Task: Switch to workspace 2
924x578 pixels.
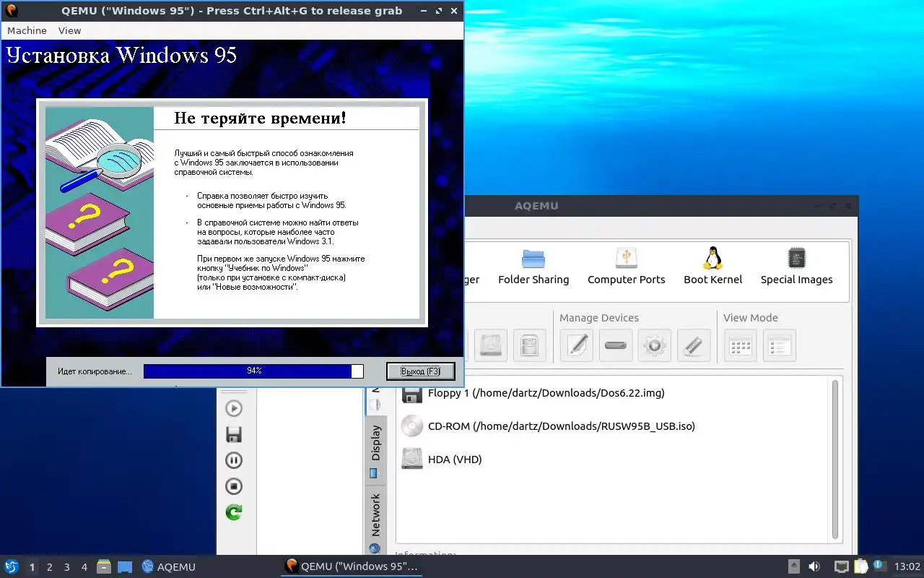Action: click(50, 567)
